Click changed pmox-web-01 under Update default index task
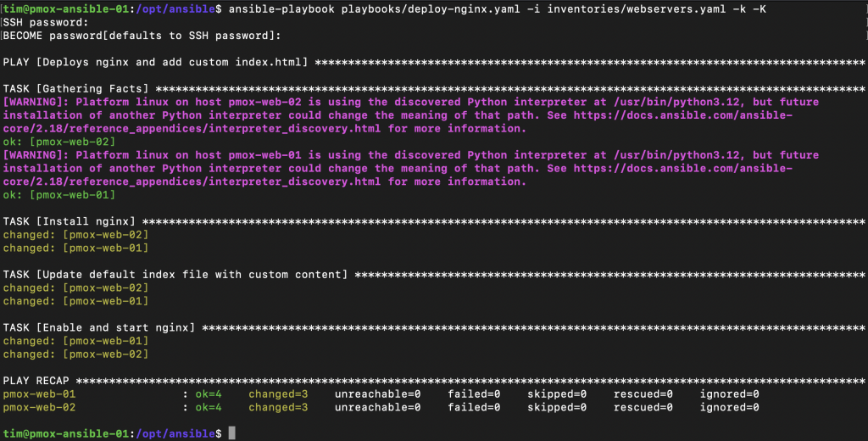The width and height of the screenshot is (868, 441). point(76,301)
